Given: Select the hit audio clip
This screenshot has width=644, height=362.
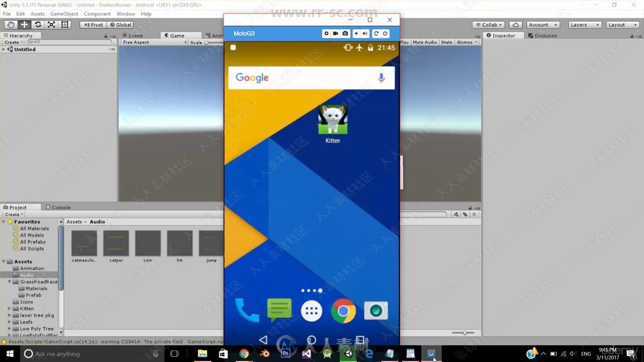Looking at the screenshot, I should tap(180, 247).
